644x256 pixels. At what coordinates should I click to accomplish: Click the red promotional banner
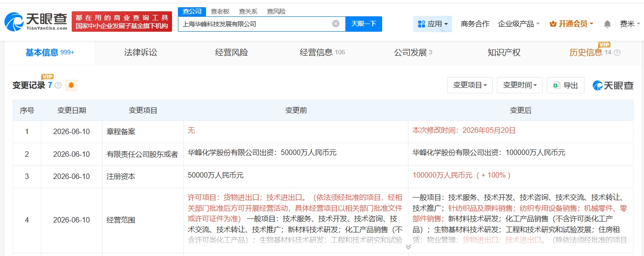point(122,22)
